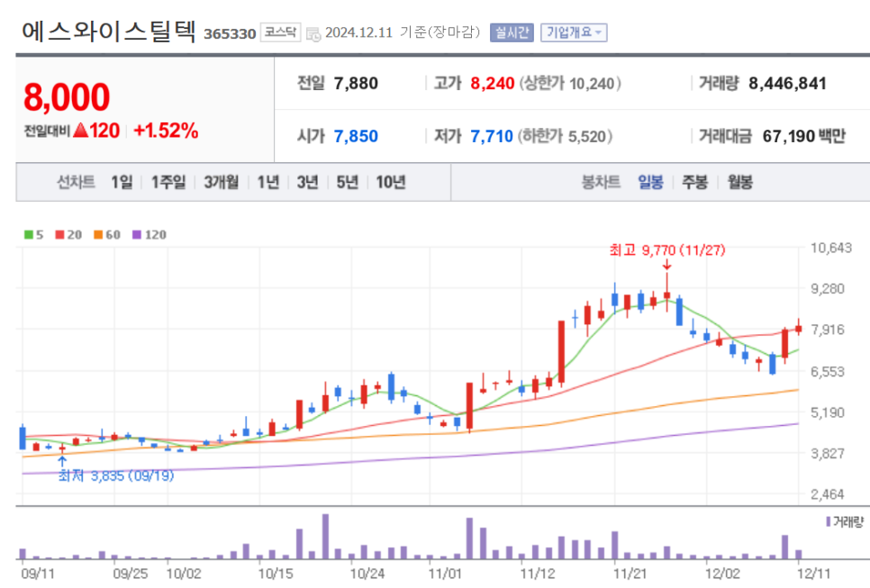Click the green 5-day moving average swatch
Image resolution: width=870 pixels, height=588 pixels.
(x=29, y=235)
